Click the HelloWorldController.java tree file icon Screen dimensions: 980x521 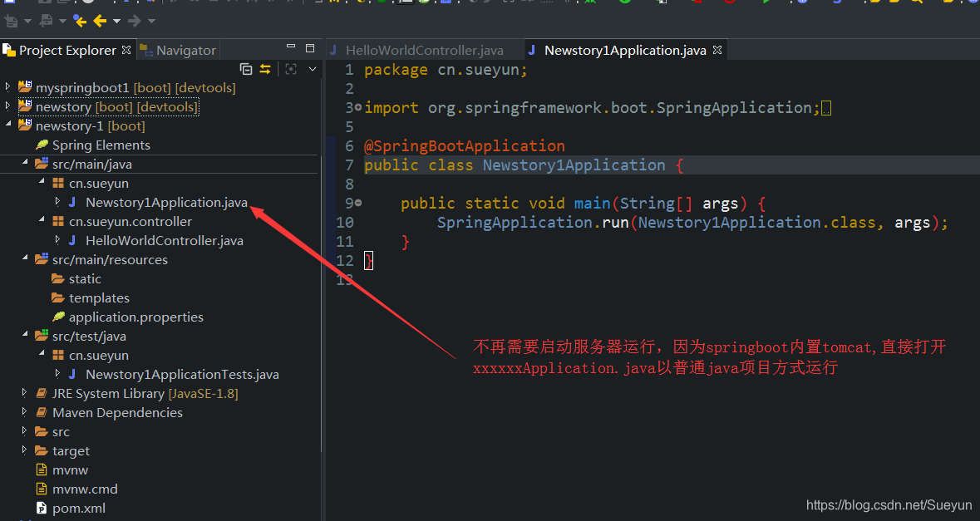pos(72,240)
